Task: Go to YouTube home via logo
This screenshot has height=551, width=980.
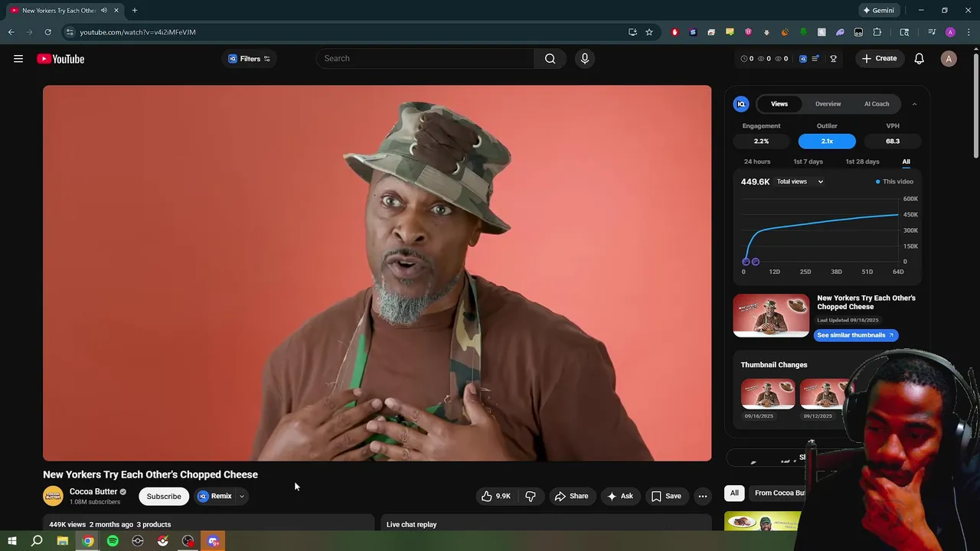Action: tap(60, 59)
